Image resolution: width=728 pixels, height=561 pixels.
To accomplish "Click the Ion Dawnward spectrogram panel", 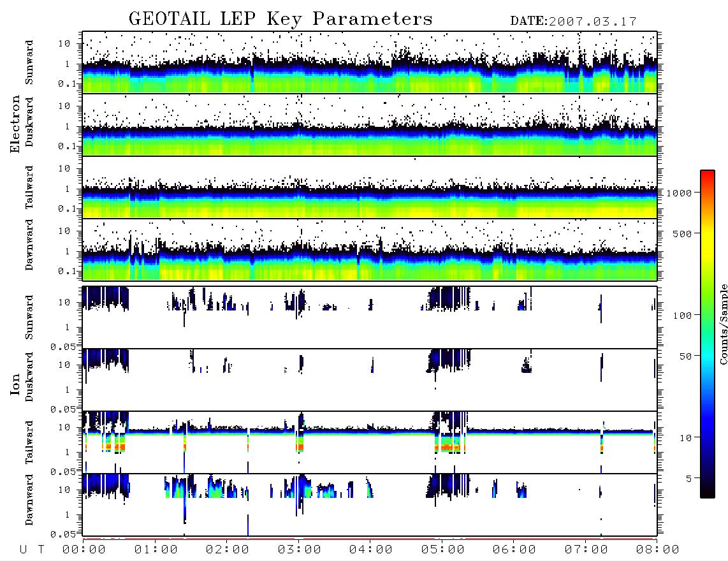I will (x=370, y=504).
